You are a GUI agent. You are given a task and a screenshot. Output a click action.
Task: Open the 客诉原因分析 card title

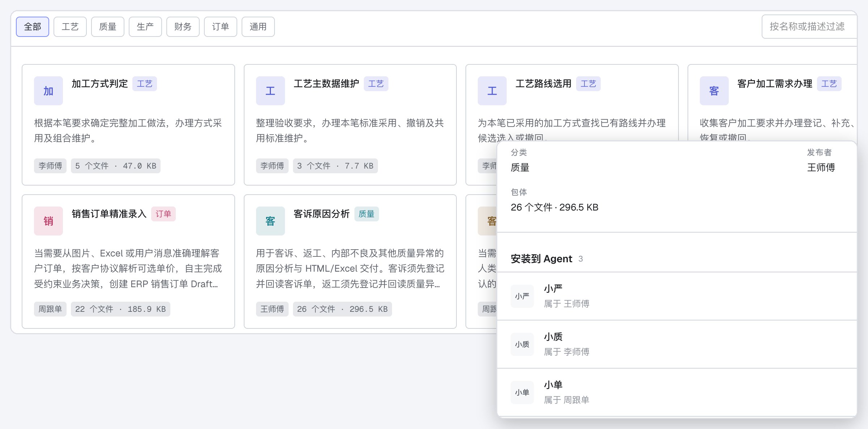(322, 214)
